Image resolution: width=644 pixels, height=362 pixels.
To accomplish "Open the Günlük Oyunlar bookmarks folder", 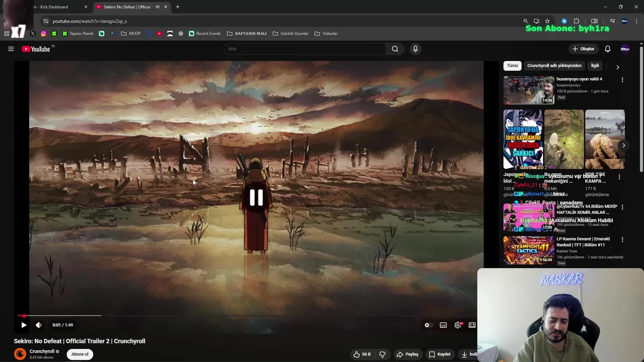I will tap(290, 34).
